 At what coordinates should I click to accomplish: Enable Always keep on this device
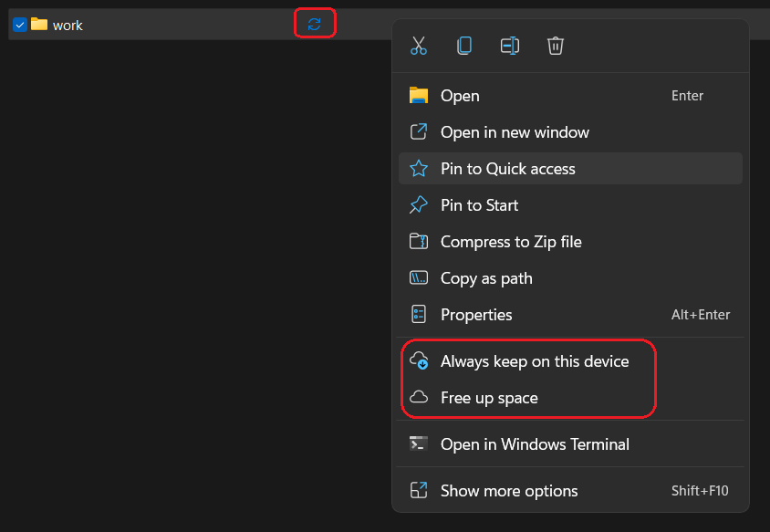click(535, 361)
